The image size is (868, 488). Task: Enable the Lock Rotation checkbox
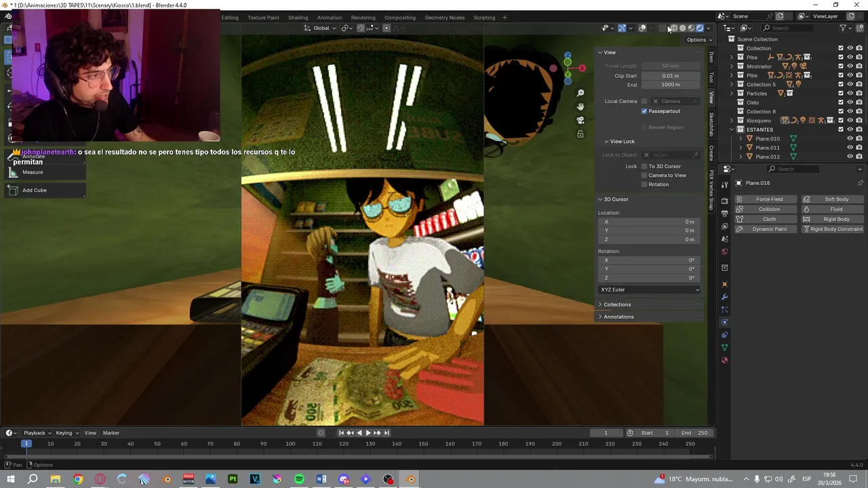point(644,184)
